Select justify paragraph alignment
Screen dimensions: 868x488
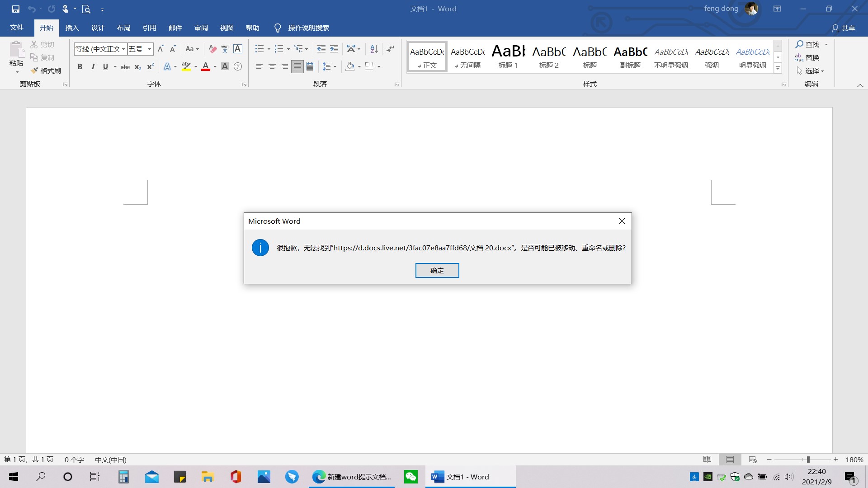[297, 67]
